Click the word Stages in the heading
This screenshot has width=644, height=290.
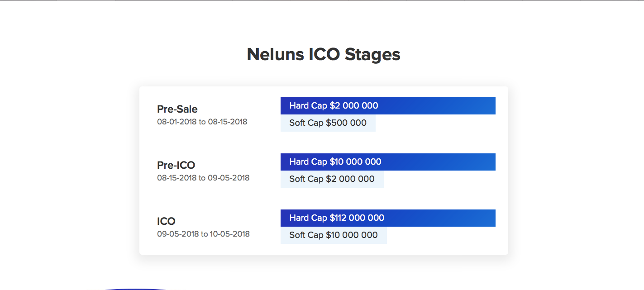click(x=372, y=55)
